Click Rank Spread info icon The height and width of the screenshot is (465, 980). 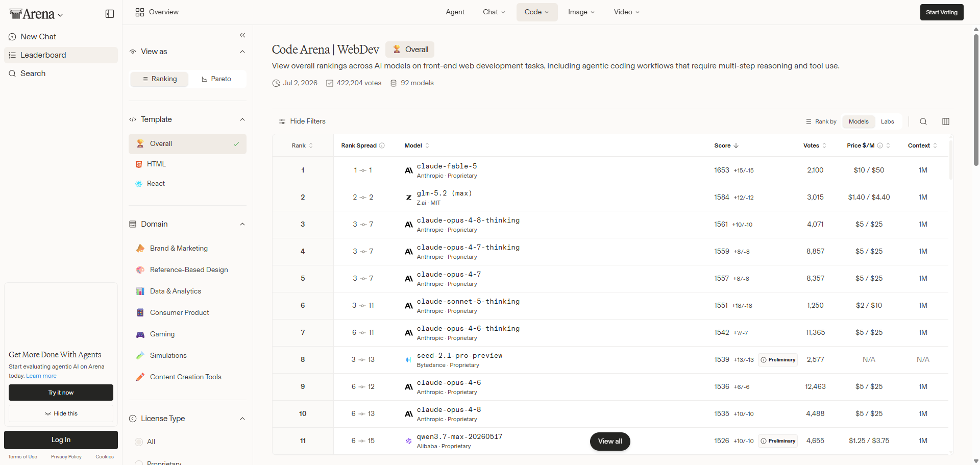pos(382,145)
